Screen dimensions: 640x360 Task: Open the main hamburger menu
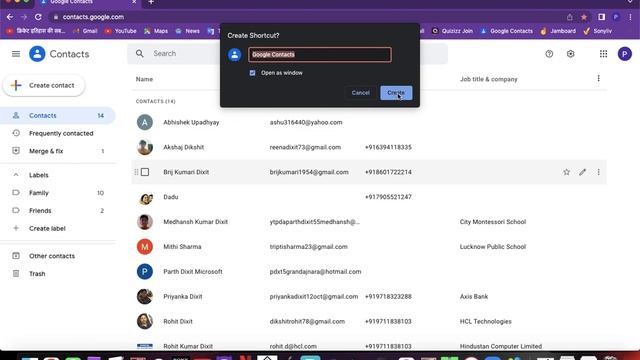[16, 54]
